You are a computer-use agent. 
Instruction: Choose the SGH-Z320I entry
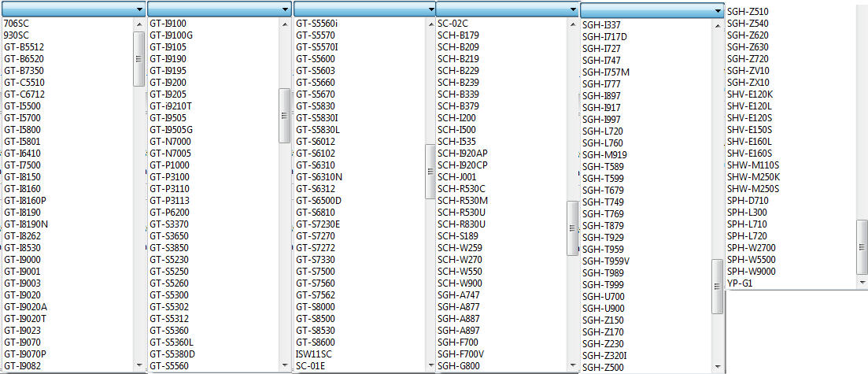coord(604,355)
